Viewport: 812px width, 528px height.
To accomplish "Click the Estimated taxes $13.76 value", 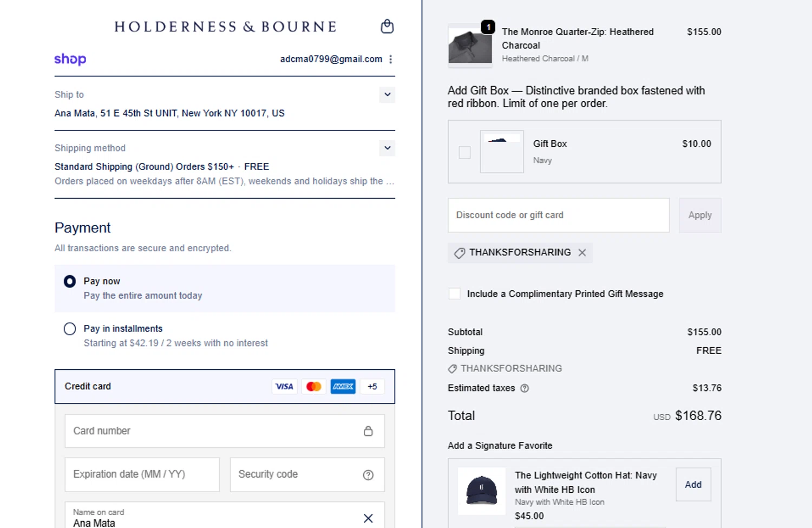I will (x=707, y=388).
